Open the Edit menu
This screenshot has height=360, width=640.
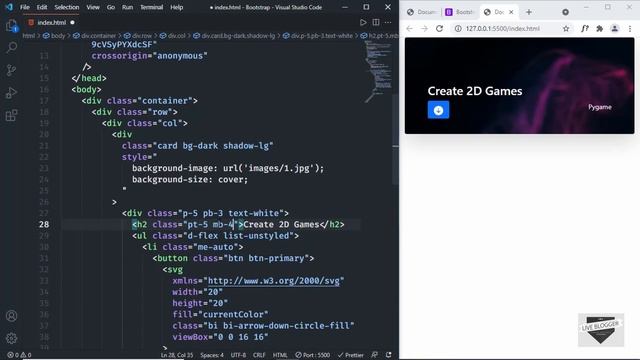pos(42,7)
